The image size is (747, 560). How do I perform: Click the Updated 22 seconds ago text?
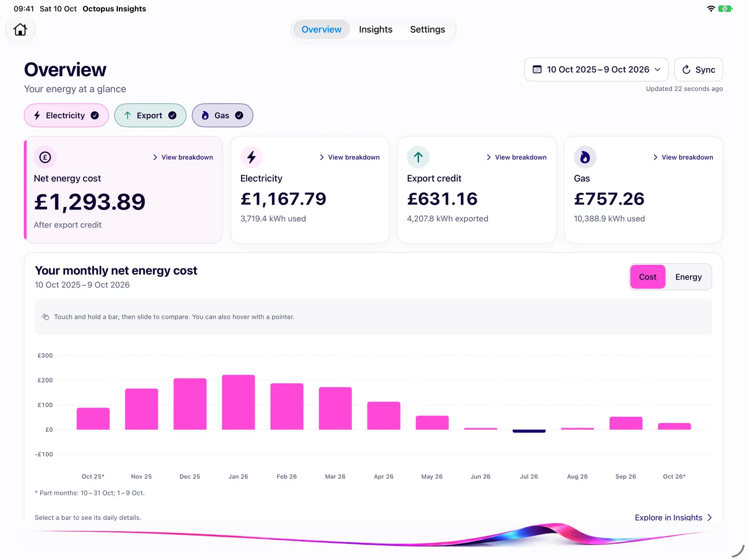(684, 88)
